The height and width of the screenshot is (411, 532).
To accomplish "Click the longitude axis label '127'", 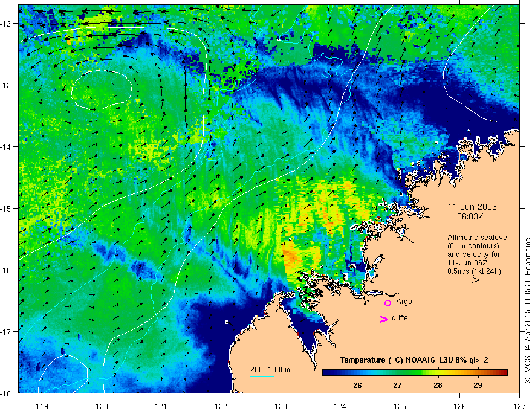I will [x=519, y=406].
